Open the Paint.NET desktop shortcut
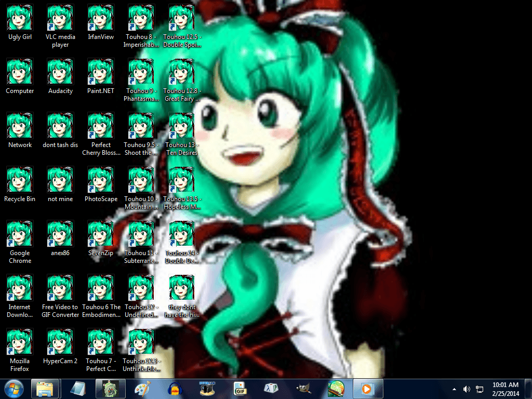 tap(100, 72)
